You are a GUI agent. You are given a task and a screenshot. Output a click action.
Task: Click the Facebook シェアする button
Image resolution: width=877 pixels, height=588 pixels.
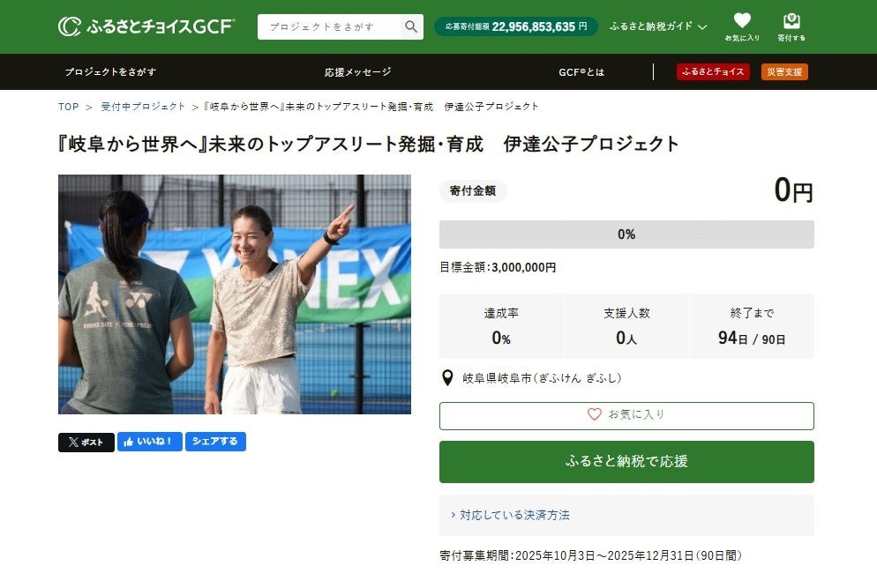point(215,442)
